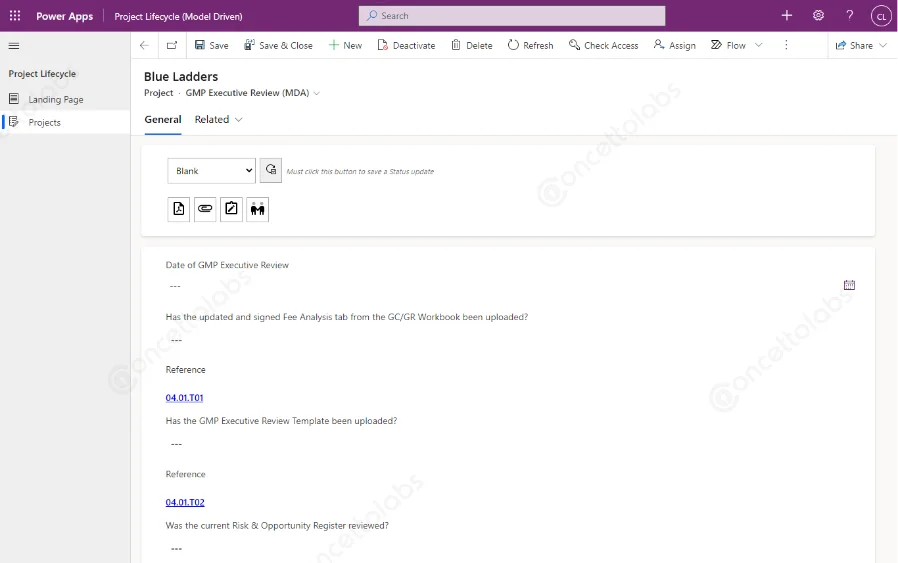Collapse the left navigation hamburger menu
898x563 pixels.
click(14, 46)
